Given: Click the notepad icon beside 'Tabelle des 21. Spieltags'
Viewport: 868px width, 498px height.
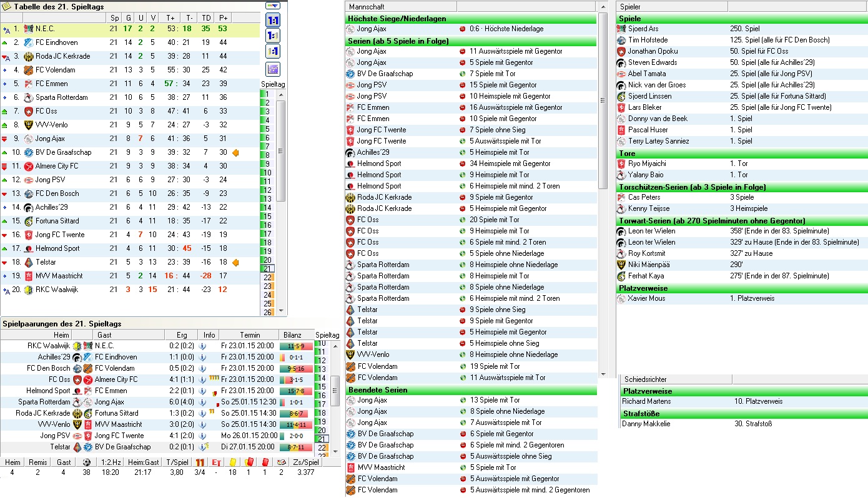Looking at the screenshot, I should (7, 6).
